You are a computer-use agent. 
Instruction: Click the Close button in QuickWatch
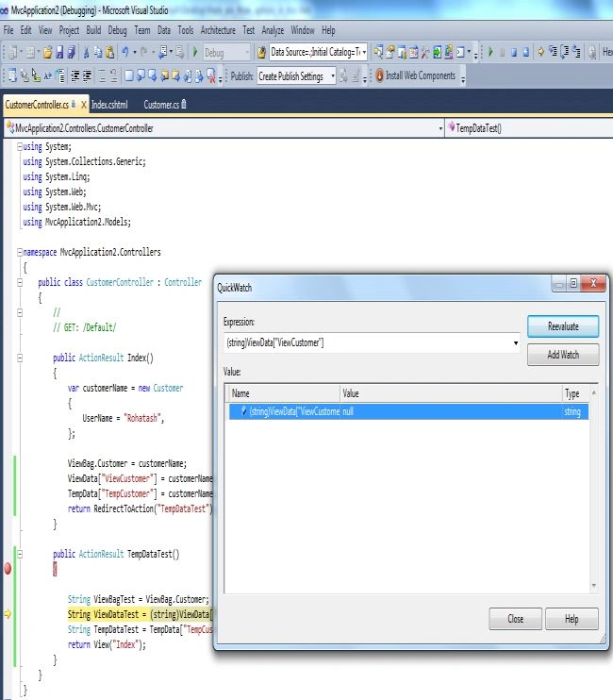point(515,619)
